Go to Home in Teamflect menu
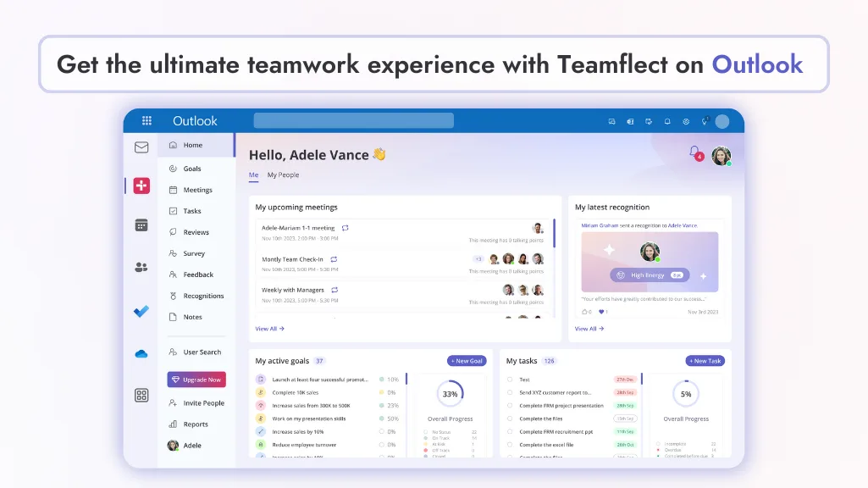868x488 pixels. (x=196, y=145)
